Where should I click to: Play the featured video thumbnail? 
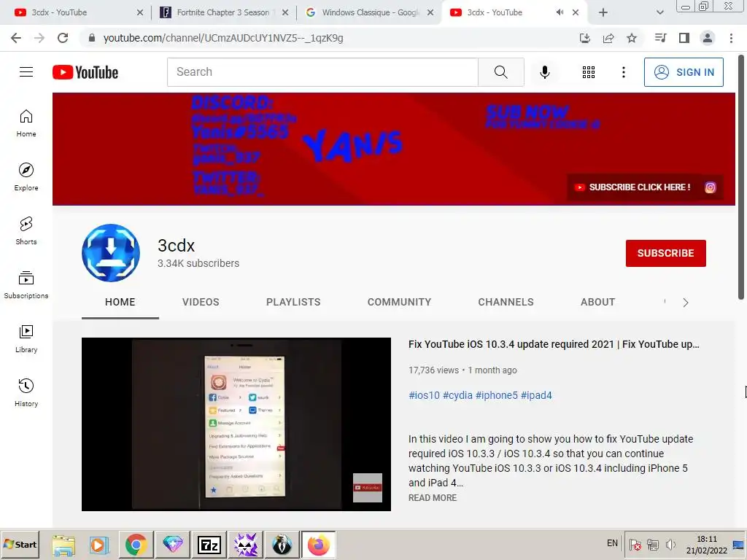(x=236, y=424)
